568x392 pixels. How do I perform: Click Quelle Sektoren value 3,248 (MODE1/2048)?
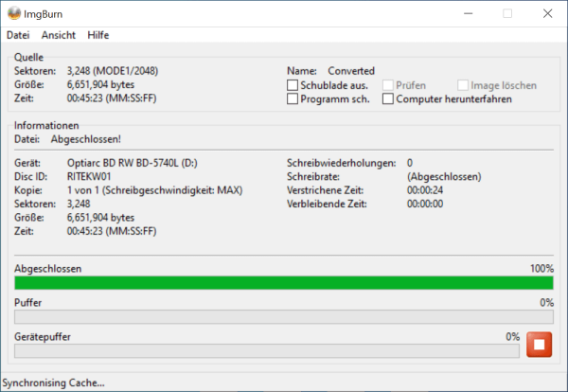(x=113, y=71)
